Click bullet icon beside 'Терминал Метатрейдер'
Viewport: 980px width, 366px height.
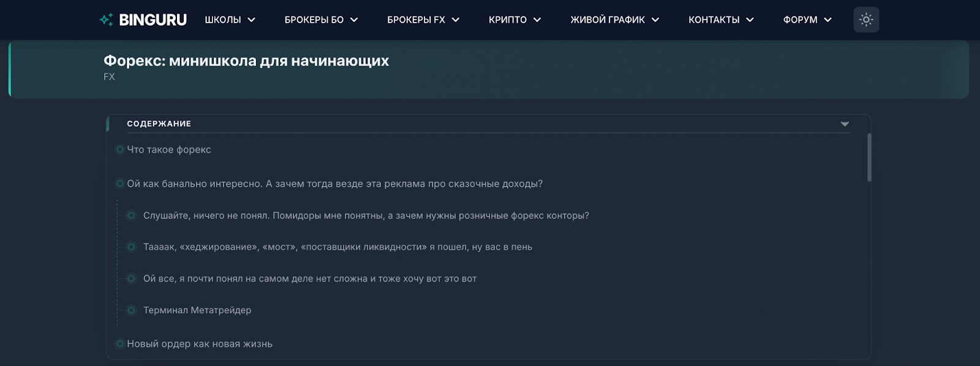tap(131, 310)
